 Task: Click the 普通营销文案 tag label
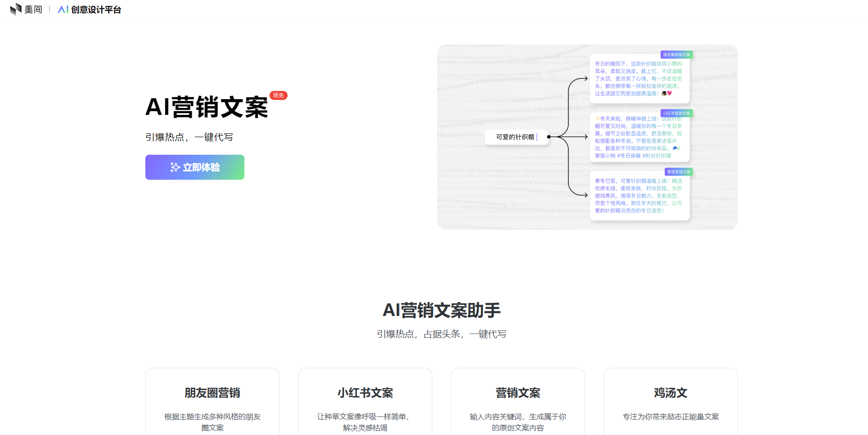(x=678, y=172)
